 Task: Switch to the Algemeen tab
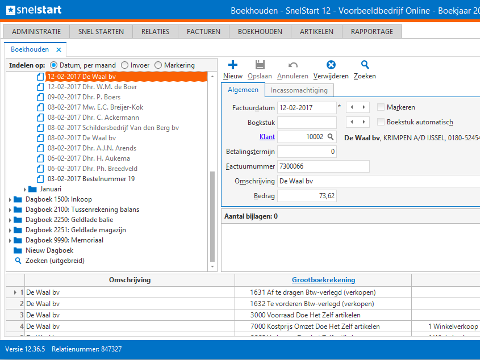pos(243,90)
